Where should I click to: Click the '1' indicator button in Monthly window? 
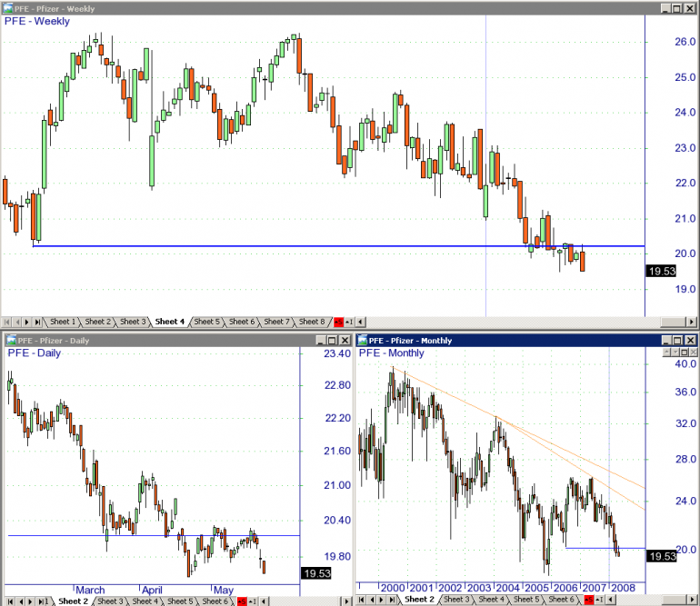[599, 600]
